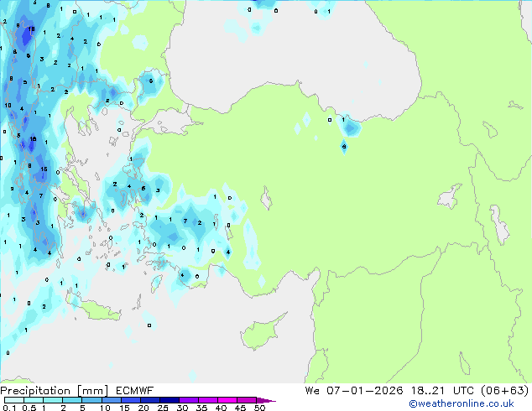Click the legend label '40'
The width and height of the screenshot is (532, 411).
tap(221, 408)
